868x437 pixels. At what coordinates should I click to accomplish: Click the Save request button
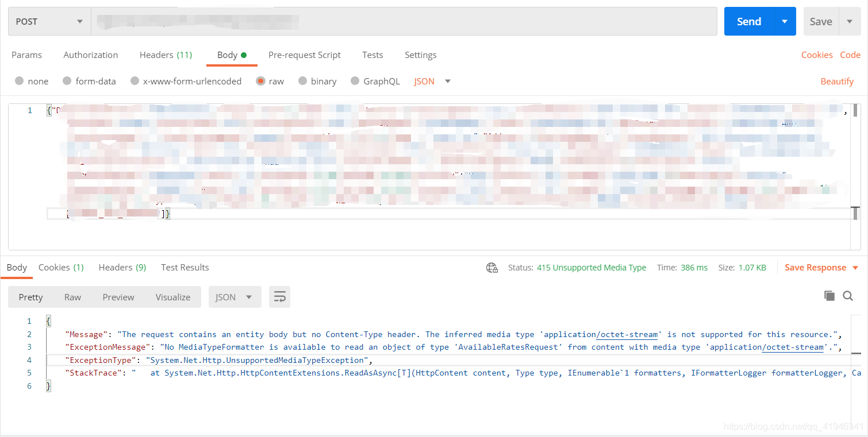point(821,21)
